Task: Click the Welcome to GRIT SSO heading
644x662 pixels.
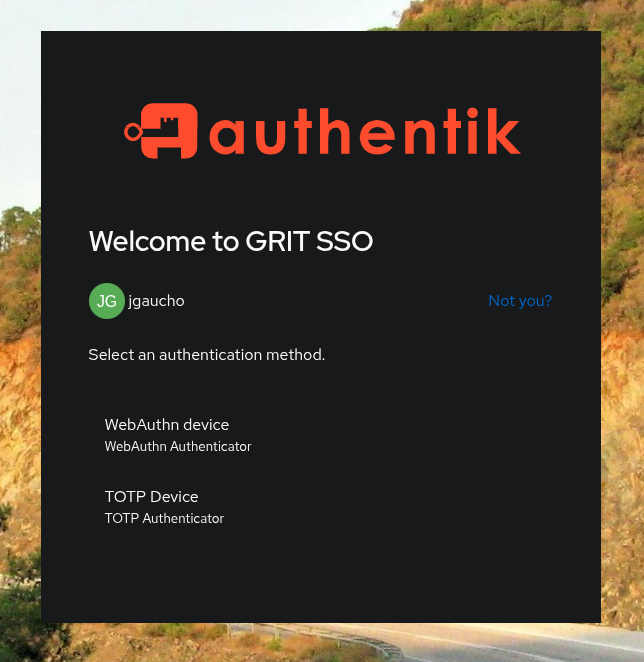Action: click(231, 241)
